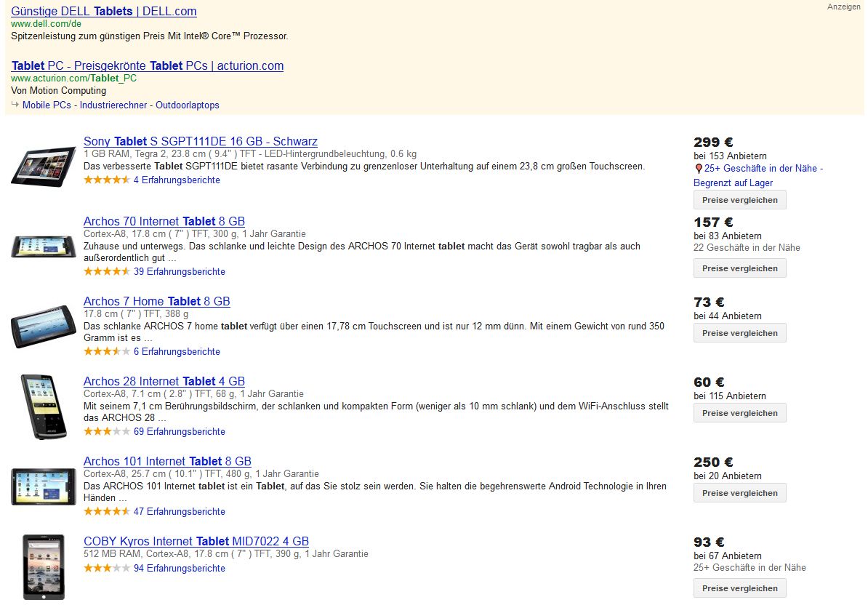868x613 pixels.
Task: Click the 60 € price
Action: click(x=709, y=382)
